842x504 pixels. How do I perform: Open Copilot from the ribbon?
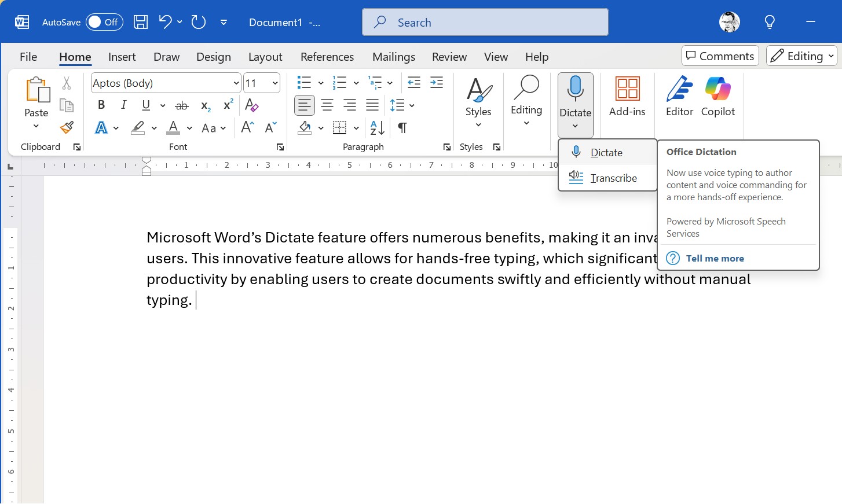tap(718, 97)
